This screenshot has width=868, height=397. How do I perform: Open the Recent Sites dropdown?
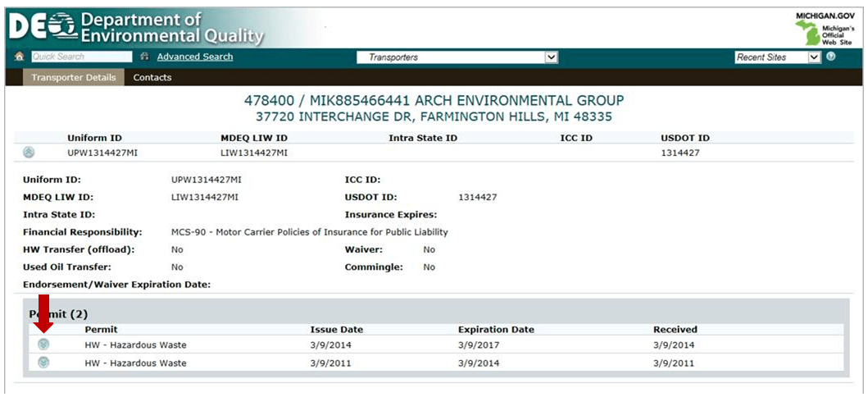777,57
